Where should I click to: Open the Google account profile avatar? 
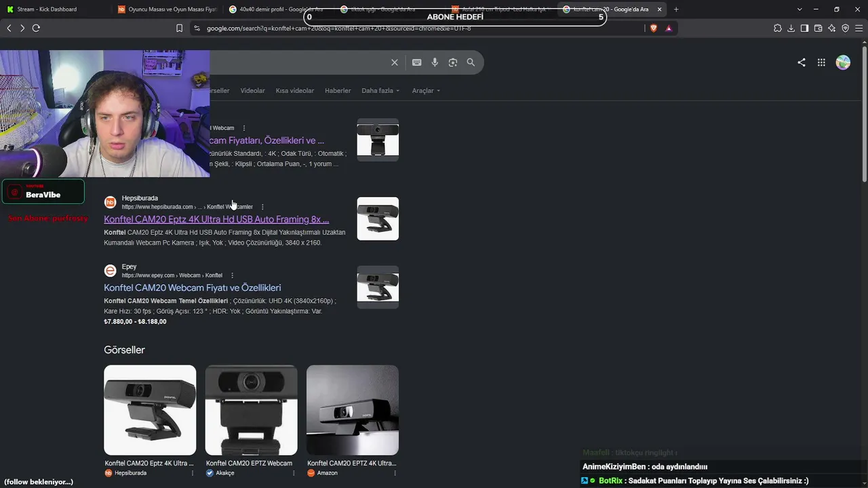point(843,62)
